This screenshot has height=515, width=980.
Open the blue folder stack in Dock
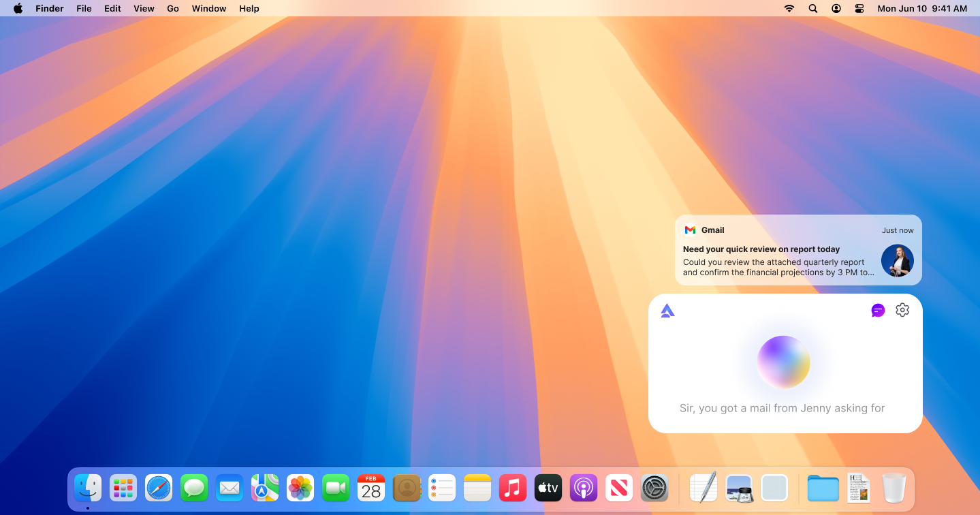click(x=823, y=488)
